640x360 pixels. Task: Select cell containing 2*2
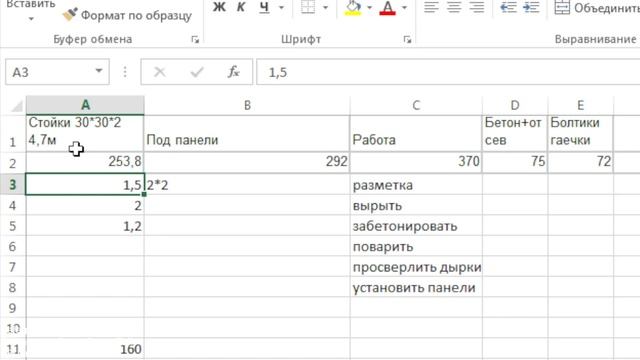point(247,184)
